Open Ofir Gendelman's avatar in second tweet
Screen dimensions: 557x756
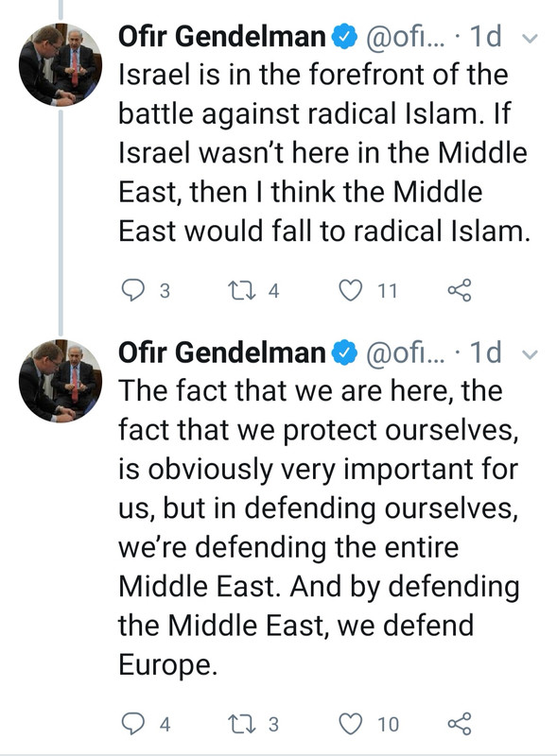point(61,381)
